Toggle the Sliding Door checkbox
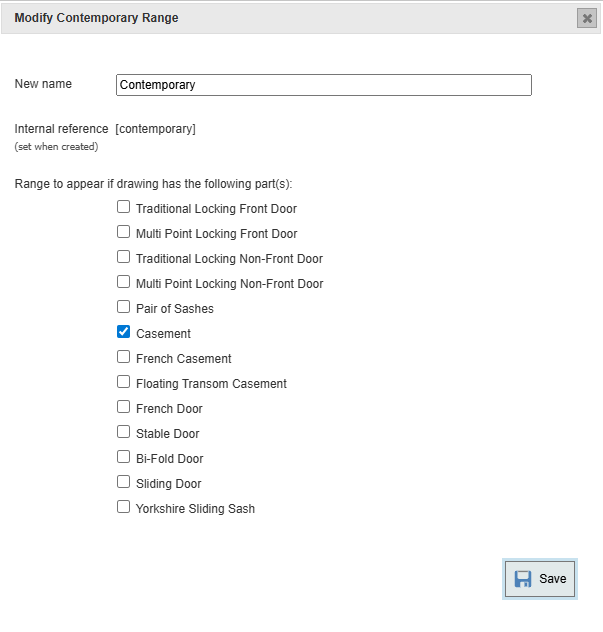The height and width of the screenshot is (632, 603). click(x=124, y=482)
